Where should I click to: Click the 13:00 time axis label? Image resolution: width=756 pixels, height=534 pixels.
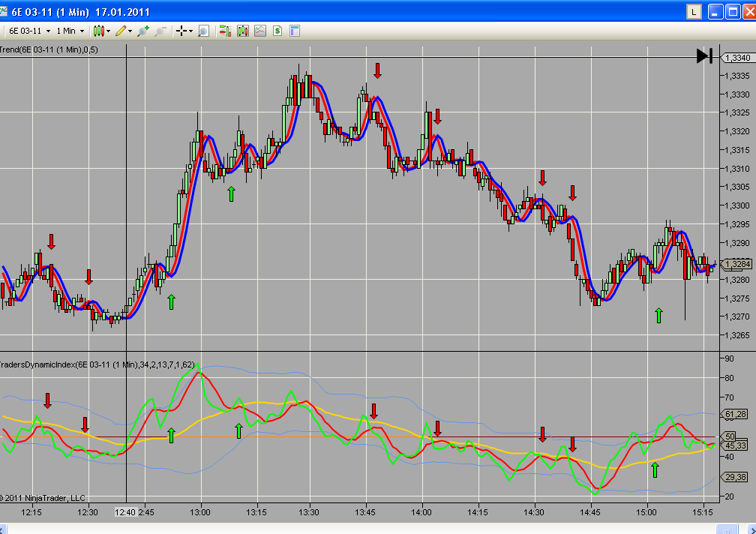click(x=200, y=512)
